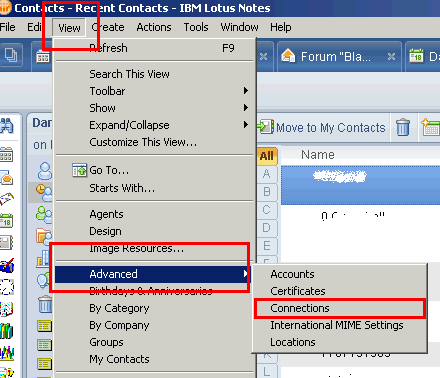440x378 pixels.
Task: Click the Move to My Contacts button
Action: click(x=322, y=127)
